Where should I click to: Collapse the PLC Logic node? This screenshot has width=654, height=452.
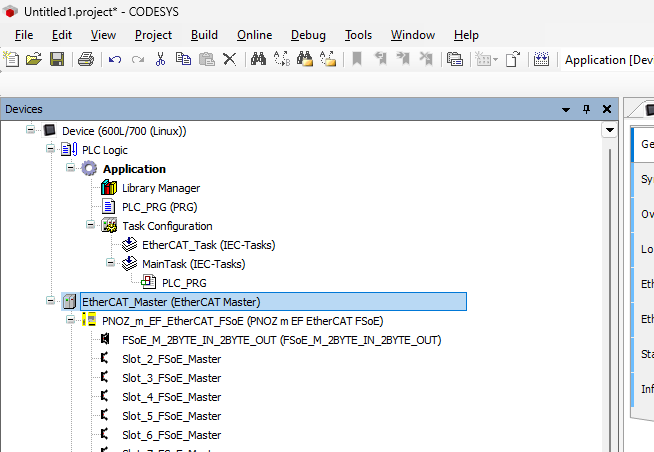(x=50, y=148)
